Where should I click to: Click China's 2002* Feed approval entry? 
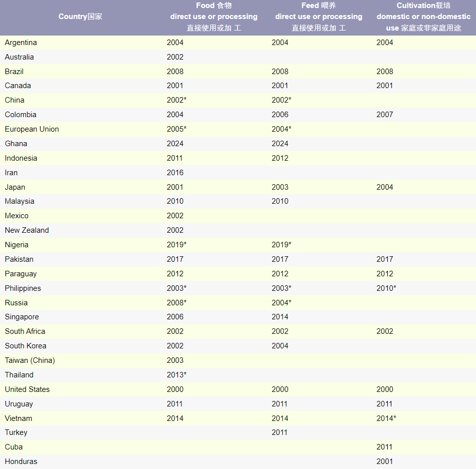click(x=281, y=100)
